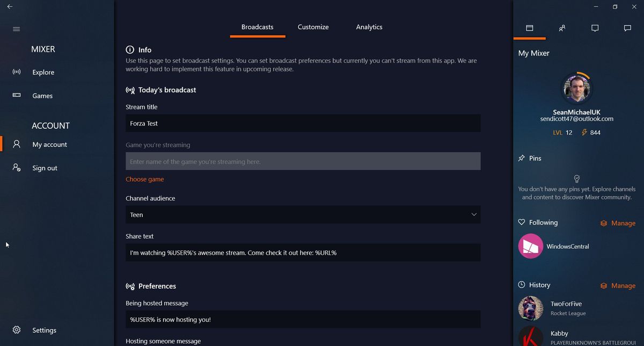Click the Info circle icon above broadcast settings
The height and width of the screenshot is (346, 644).
click(129, 49)
